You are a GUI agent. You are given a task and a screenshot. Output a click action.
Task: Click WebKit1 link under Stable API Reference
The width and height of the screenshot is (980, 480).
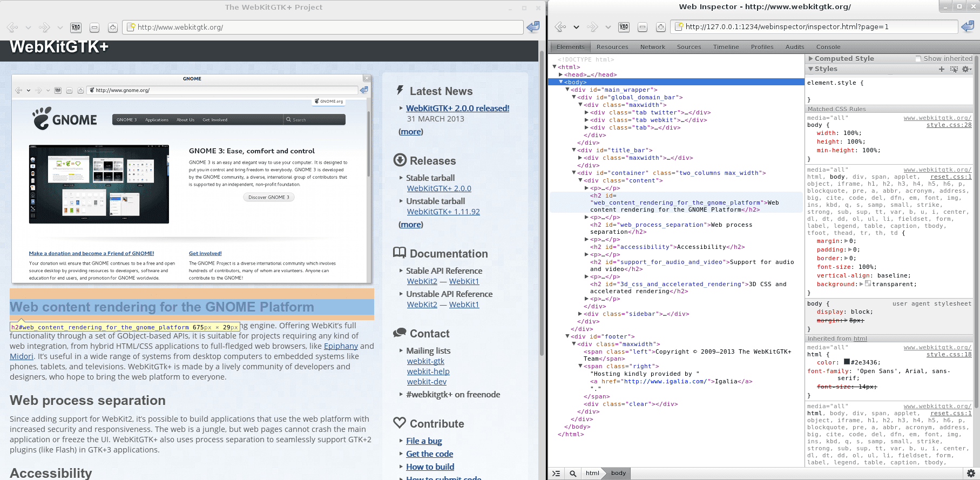(464, 281)
